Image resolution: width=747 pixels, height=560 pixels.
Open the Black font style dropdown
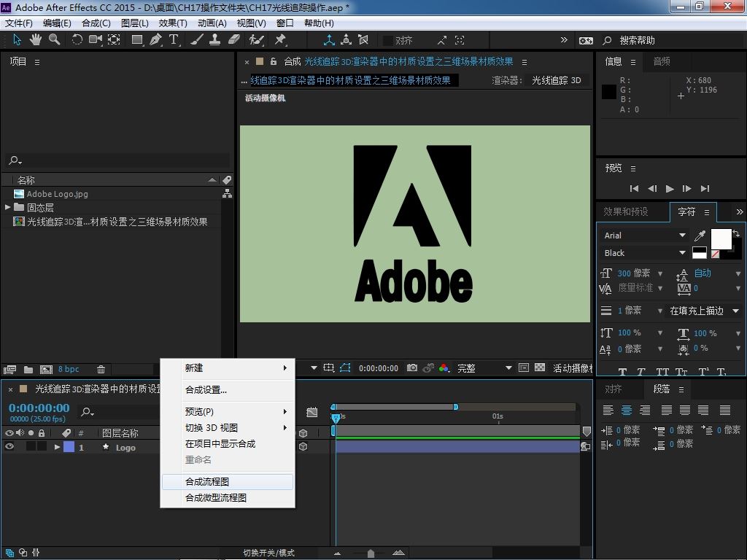[645, 253]
